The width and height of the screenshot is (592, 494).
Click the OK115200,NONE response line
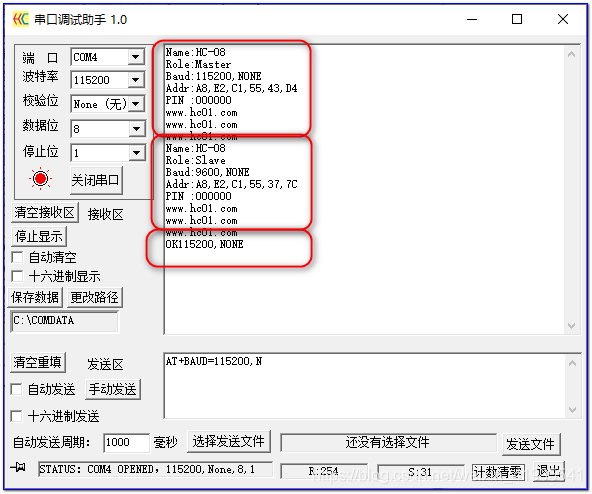[204, 244]
